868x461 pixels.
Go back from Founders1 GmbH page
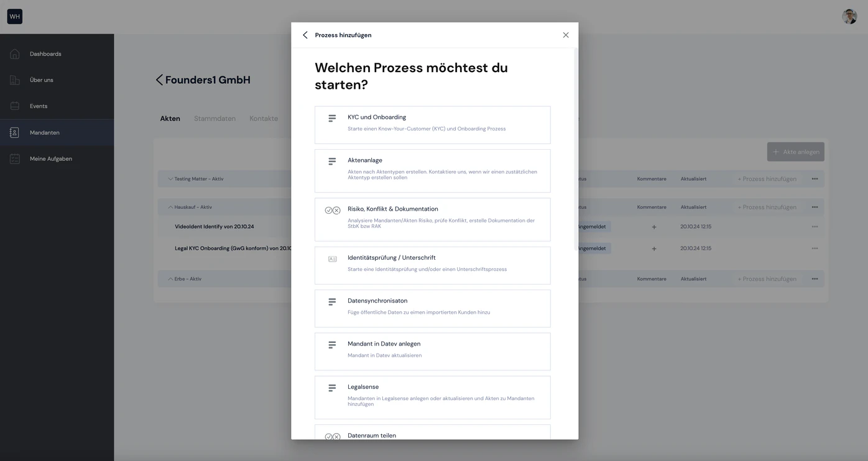coord(159,80)
